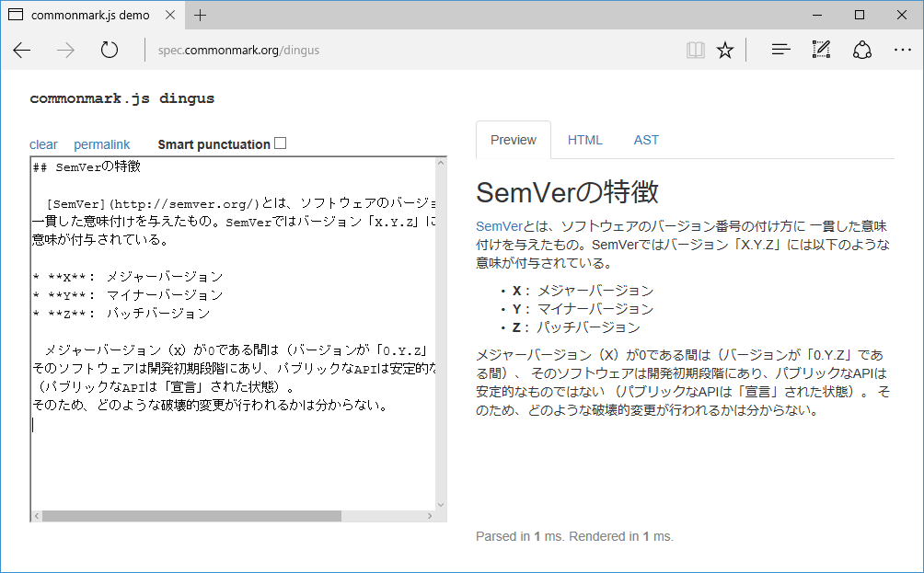Make a Web Note on this page
The image size is (924, 573).
coord(821,50)
